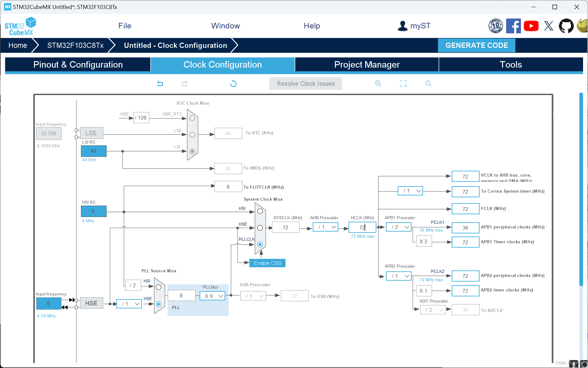Click Untitled - Clock Configuration breadcrumb

pyautogui.click(x=176, y=45)
